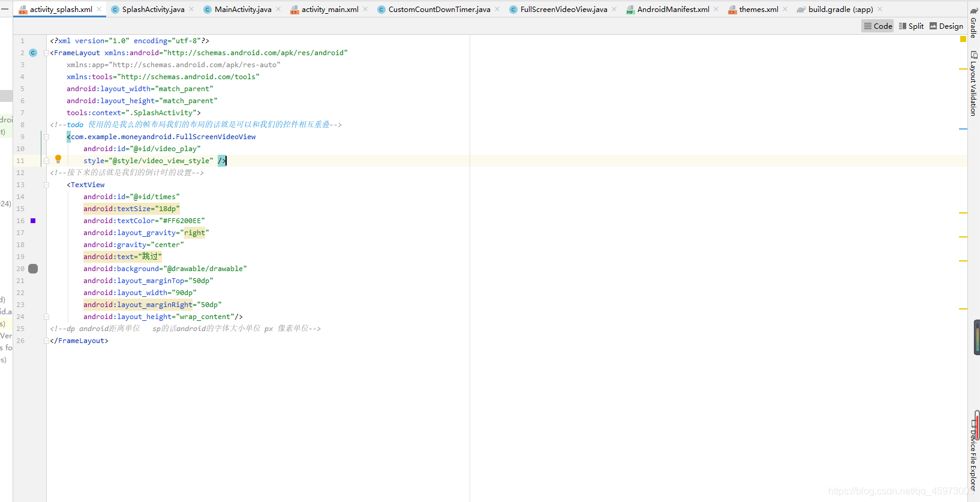This screenshot has width=980, height=502.
Task: Click the class gutter icon on line 2
Action: click(33, 53)
